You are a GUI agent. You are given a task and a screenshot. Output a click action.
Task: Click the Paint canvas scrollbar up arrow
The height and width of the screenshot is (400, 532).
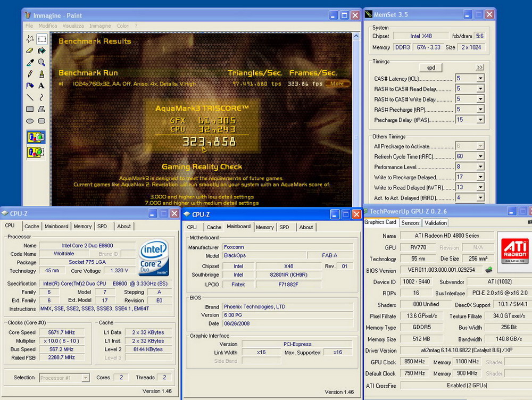pos(356,36)
